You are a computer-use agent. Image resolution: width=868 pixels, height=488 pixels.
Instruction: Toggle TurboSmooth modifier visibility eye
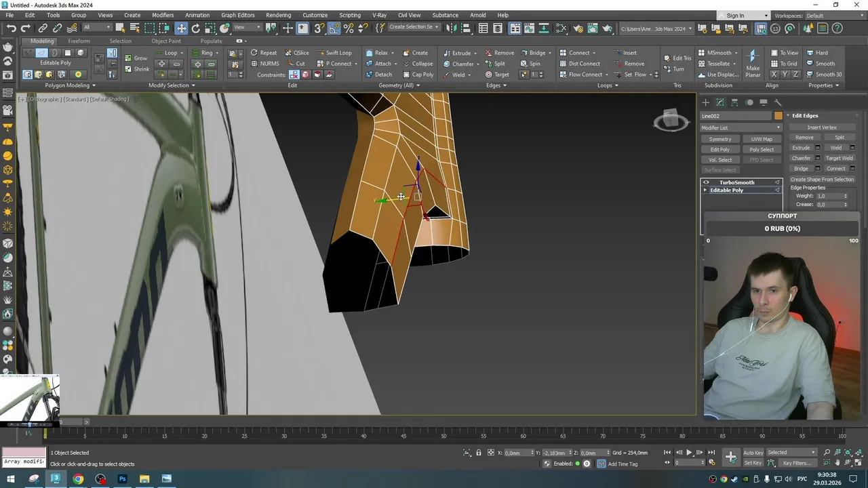click(x=706, y=182)
